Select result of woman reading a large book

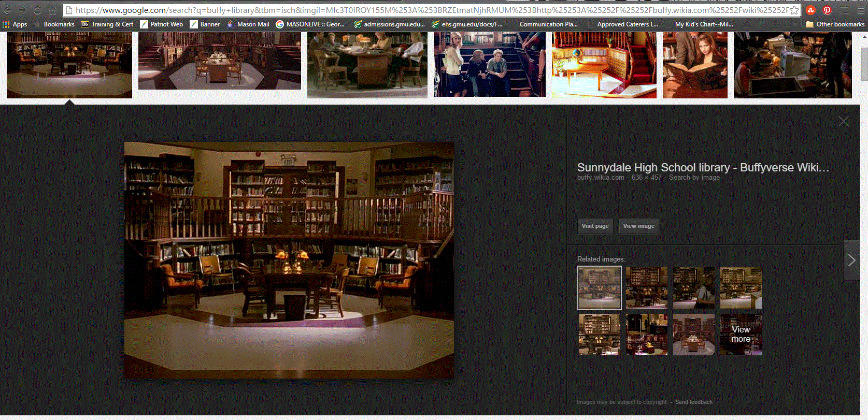pyautogui.click(x=695, y=65)
